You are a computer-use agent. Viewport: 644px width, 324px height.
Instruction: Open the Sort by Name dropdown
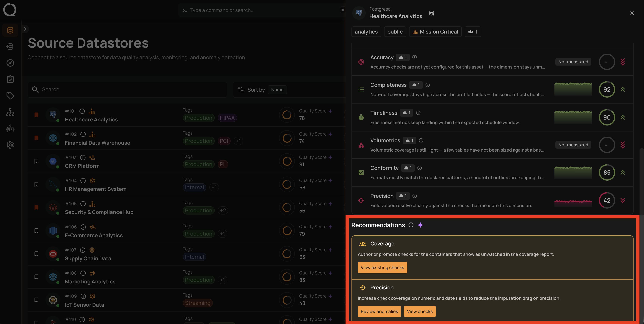pos(277,90)
